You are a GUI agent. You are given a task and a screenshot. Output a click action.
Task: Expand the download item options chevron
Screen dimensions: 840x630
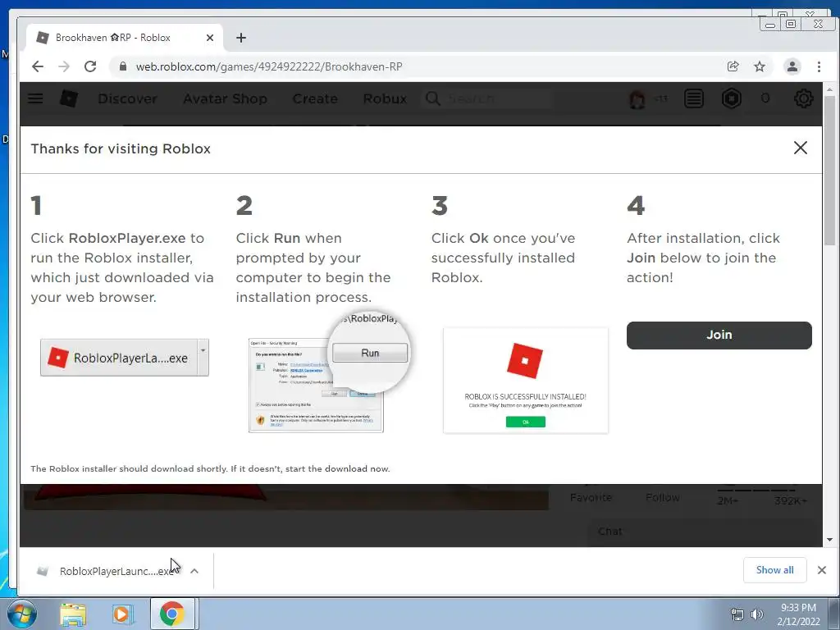tap(194, 571)
